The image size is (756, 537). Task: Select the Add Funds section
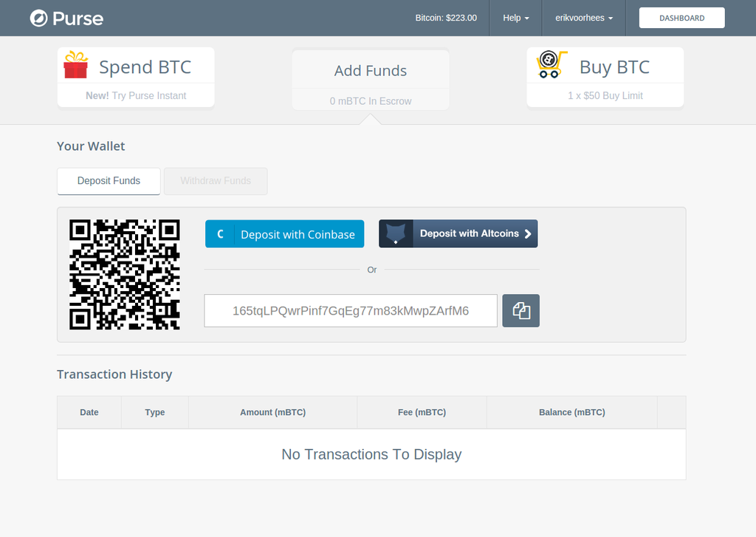pos(371,80)
